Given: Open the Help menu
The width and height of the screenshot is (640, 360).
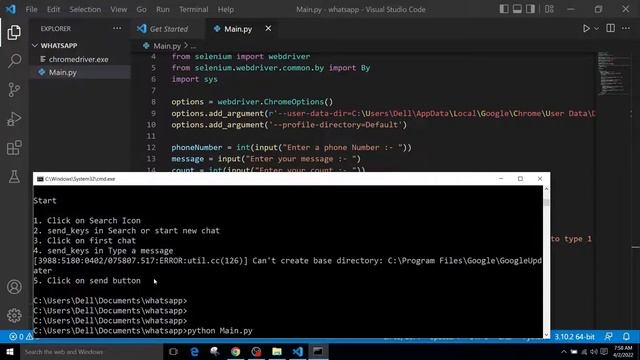Looking at the screenshot, I should pyautogui.click(x=225, y=9).
